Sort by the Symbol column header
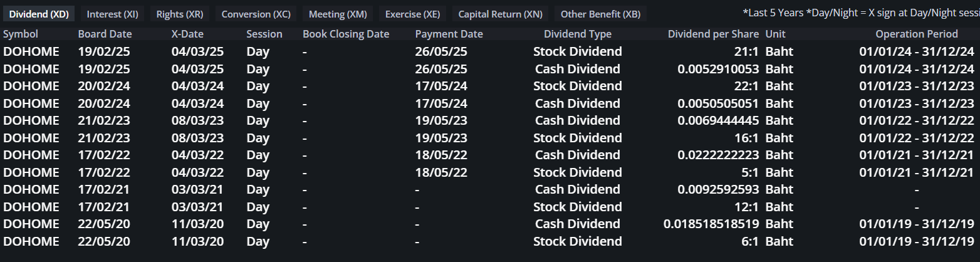The height and width of the screenshot is (262, 980). point(21,34)
